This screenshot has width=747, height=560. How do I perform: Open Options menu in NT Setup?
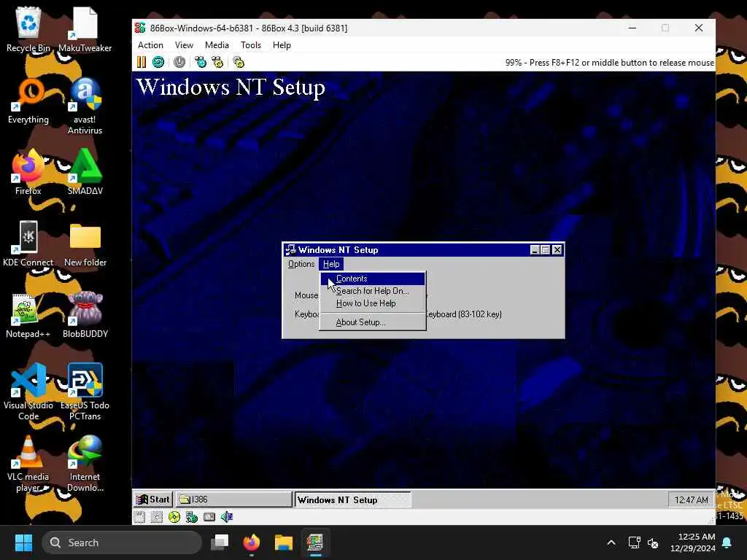coord(301,264)
